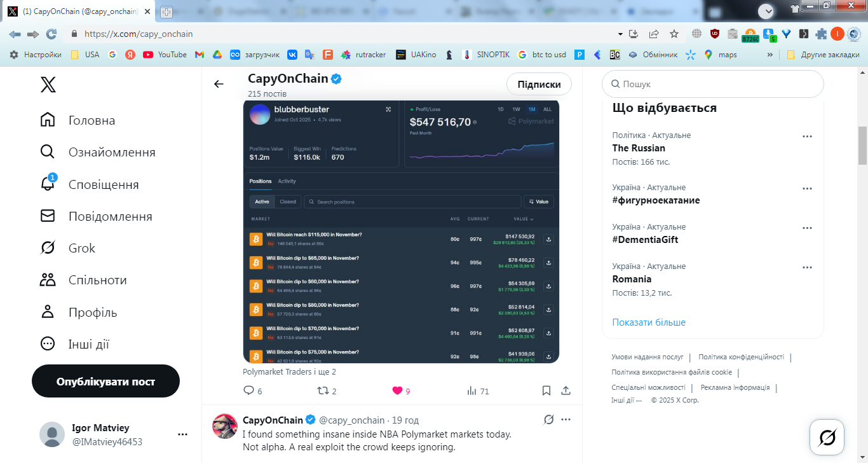The width and height of the screenshot is (868, 463).
Task: Bookmark this page with the star icon
Action: pos(674,34)
